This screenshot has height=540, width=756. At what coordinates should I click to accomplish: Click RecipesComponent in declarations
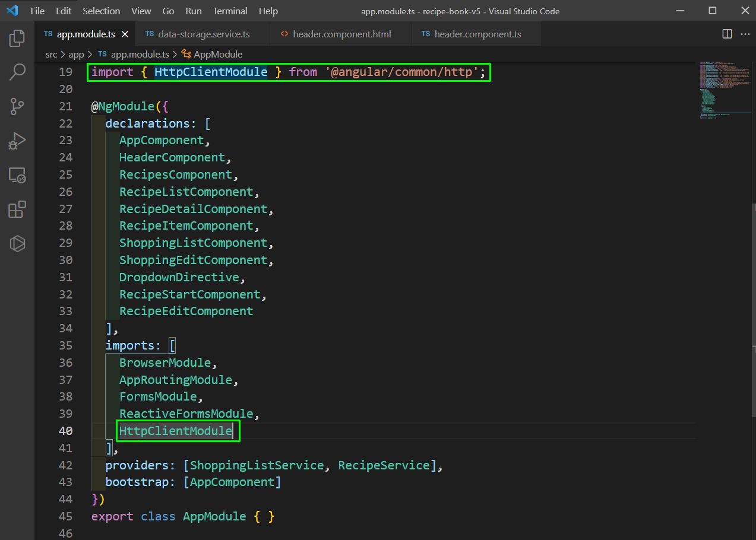pos(176,174)
